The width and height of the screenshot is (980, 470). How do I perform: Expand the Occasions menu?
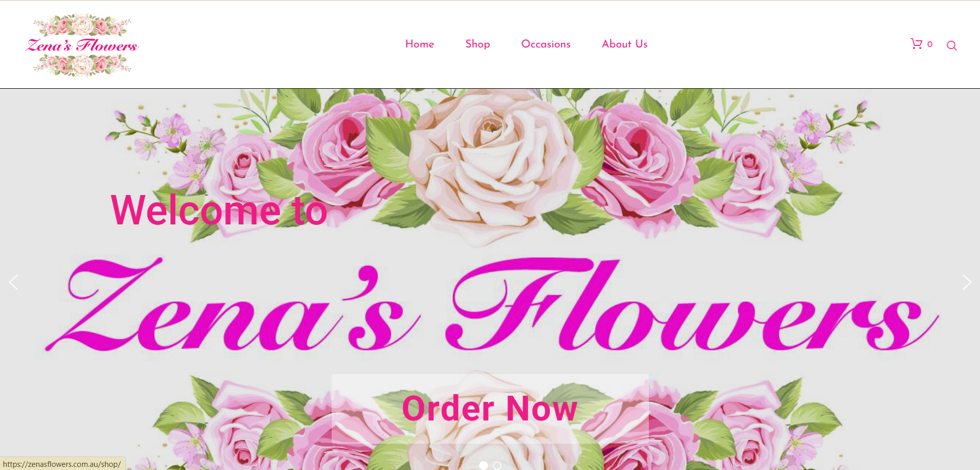coord(546,44)
